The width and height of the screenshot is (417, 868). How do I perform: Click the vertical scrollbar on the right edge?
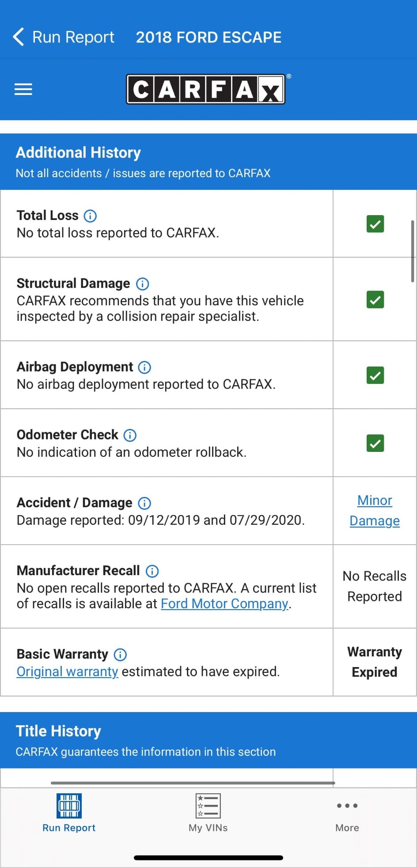(412, 251)
